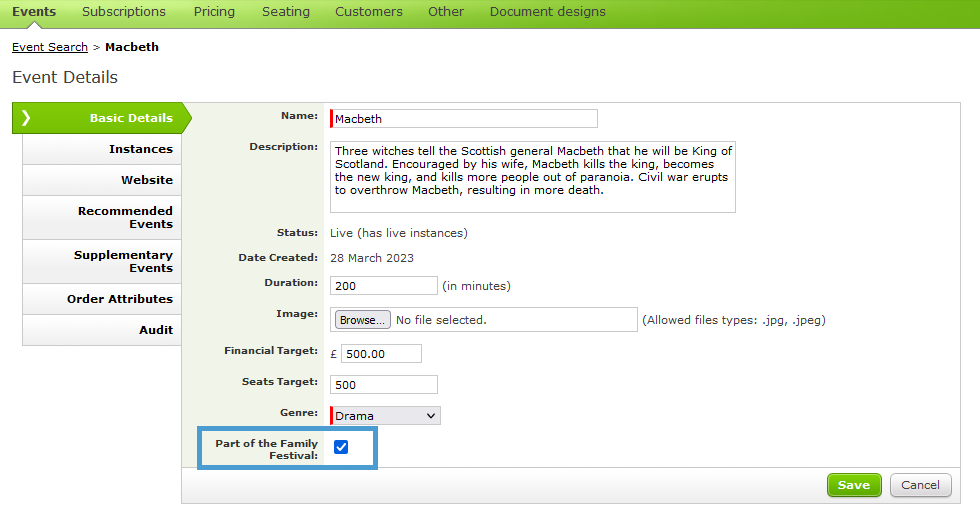Open the Document designs tab
Image resolution: width=980 pixels, height=510 pixels.
(548, 12)
